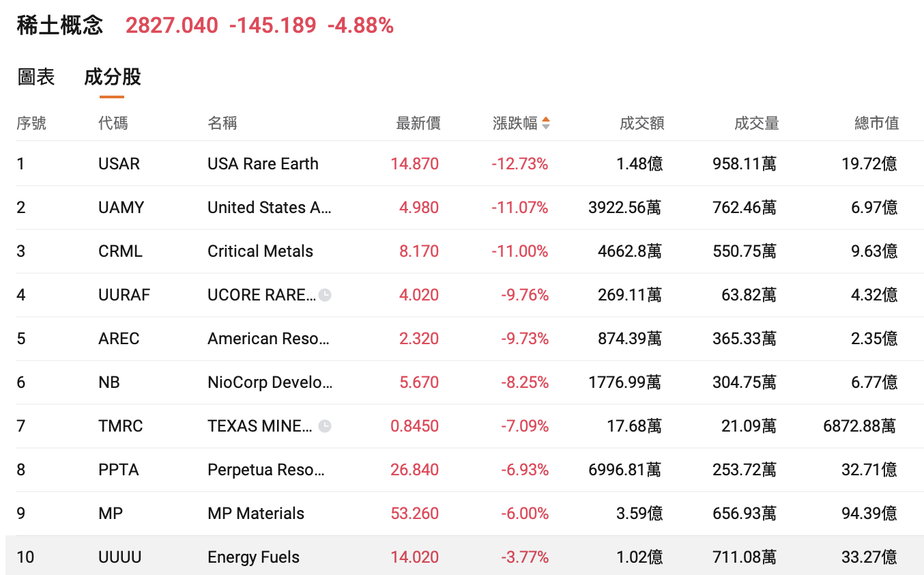Click the TMRC ticker code
This screenshot has height=575, width=924.
pos(120,426)
